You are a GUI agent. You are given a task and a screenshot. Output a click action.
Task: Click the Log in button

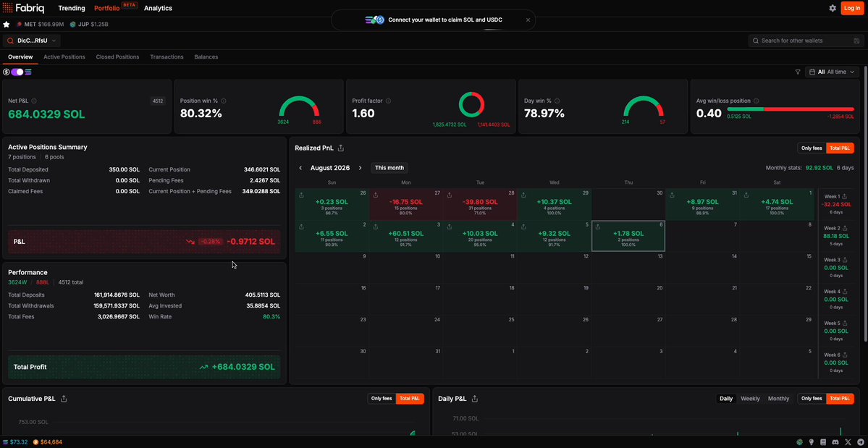851,8
